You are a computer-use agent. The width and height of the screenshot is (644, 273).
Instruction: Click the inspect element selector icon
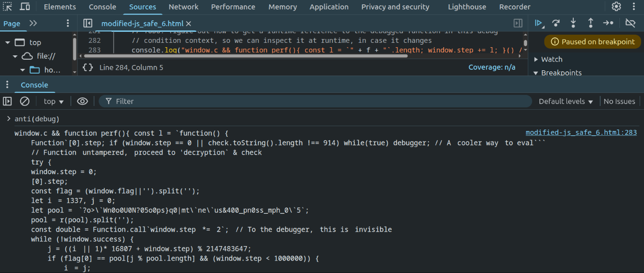pyautogui.click(x=8, y=7)
